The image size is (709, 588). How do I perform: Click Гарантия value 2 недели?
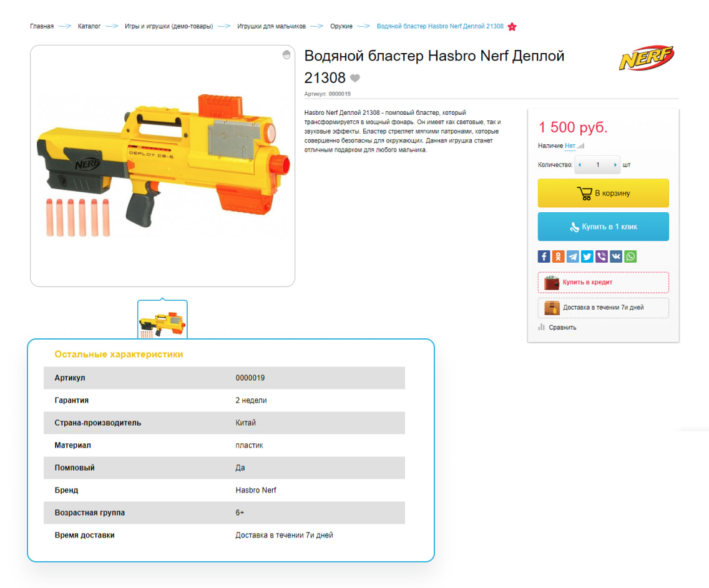click(251, 400)
